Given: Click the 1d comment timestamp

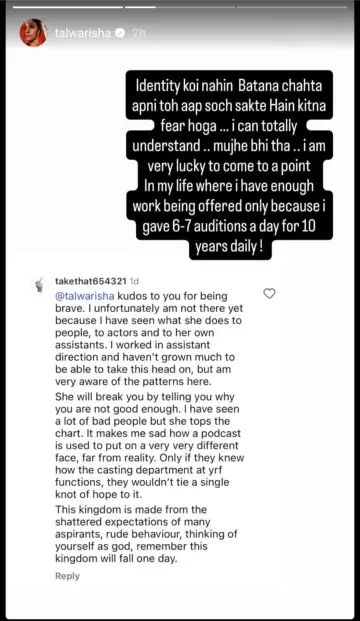Looking at the screenshot, I should tap(134, 281).
